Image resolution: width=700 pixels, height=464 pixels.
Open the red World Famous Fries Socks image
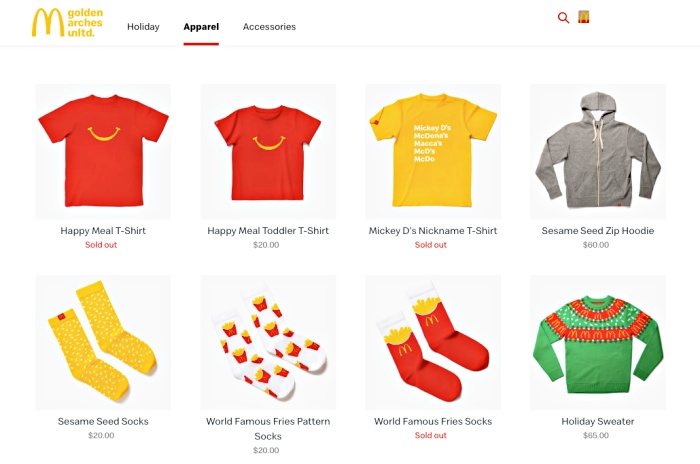pyautogui.click(x=433, y=343)
